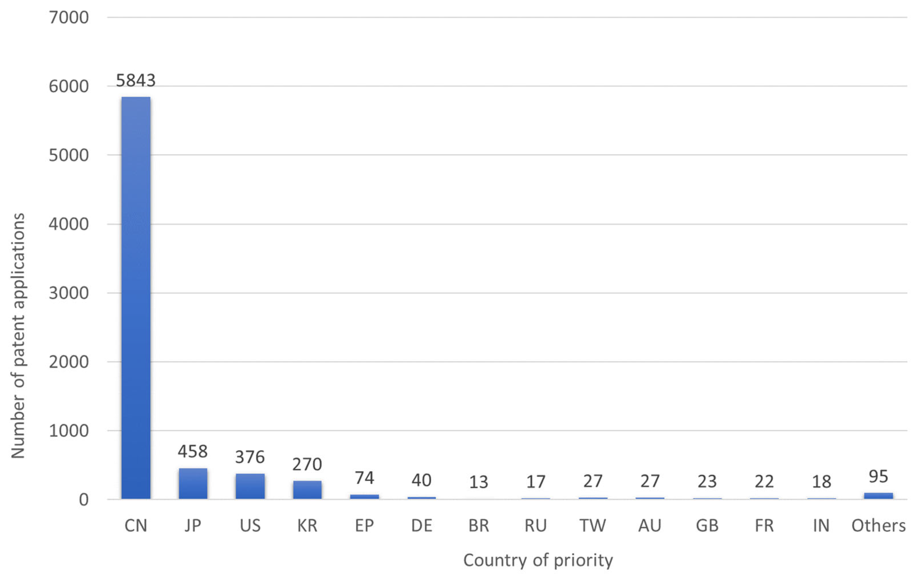Click the "Number of patent applications" axis title
This screenshot has height=579, width=924.
pos(18,335)
